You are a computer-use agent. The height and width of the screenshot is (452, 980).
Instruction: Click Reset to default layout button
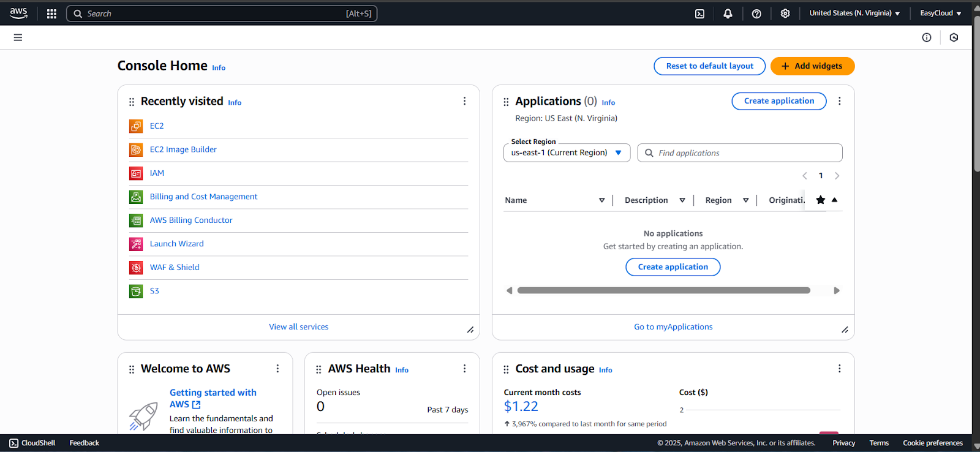pyautogui.click(x=710, y=66)
